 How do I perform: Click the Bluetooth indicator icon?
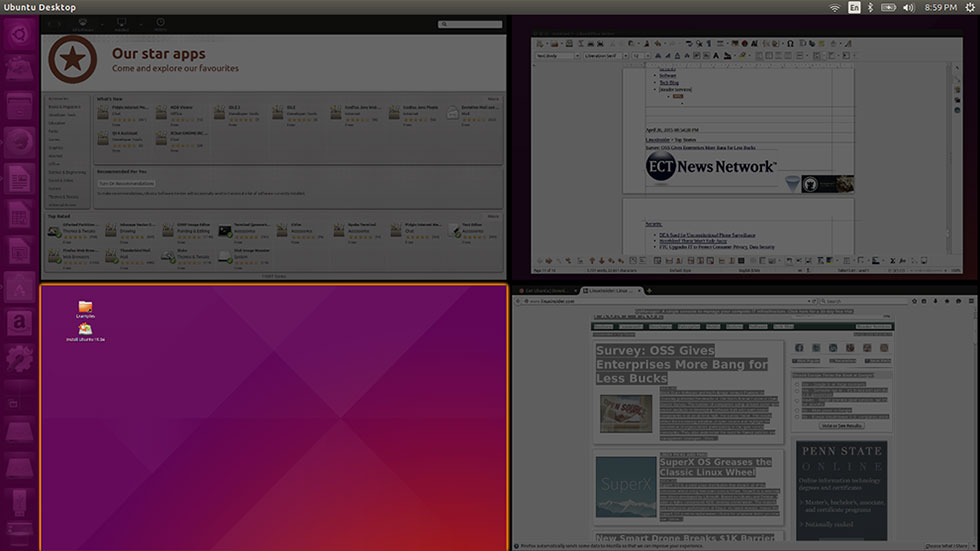point(870,7)
